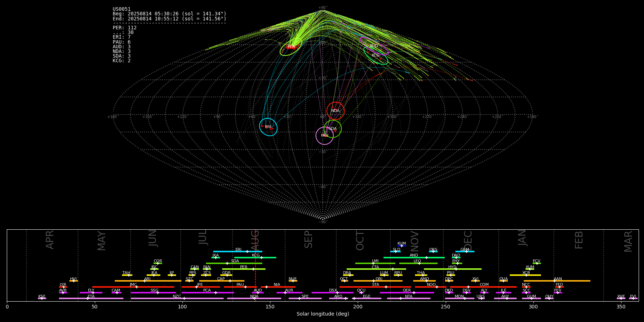Click the 'NDA: 3' count entry

122,52
